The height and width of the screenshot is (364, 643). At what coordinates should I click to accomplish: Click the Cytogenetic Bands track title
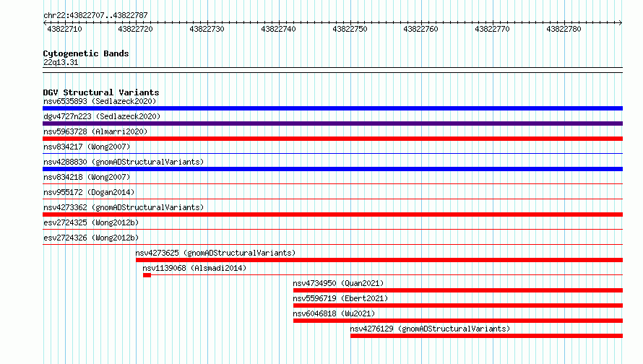tap(86, 53)
